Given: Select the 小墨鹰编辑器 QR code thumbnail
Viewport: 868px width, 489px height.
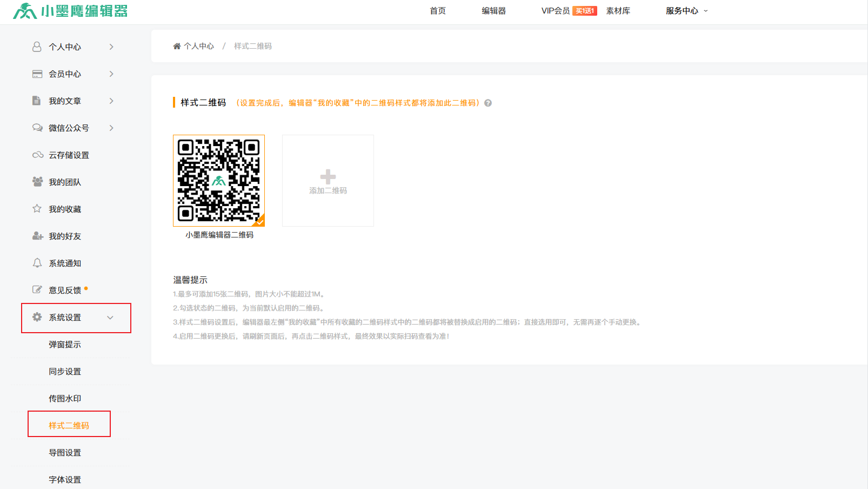Looking at the screenshot, I should [x=219, y=181].
